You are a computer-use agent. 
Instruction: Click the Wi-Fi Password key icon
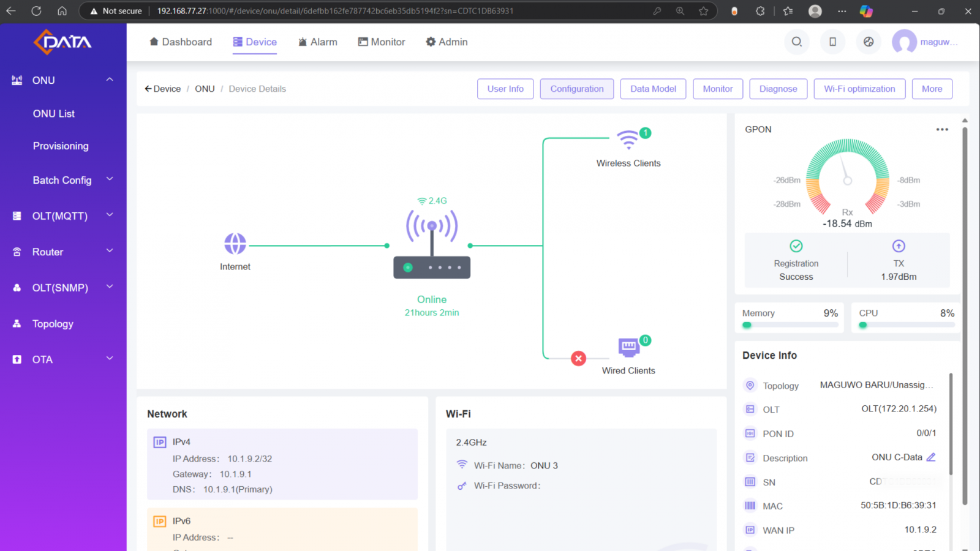462,486
